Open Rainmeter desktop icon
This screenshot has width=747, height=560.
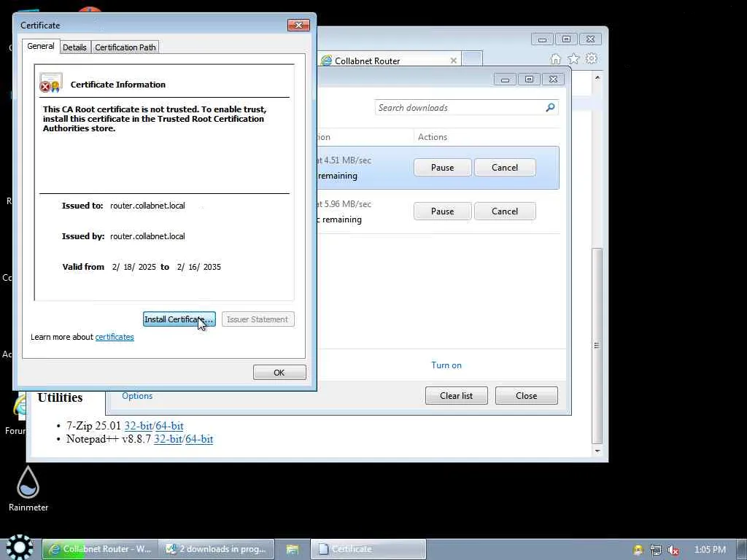[x=28, y=489]
